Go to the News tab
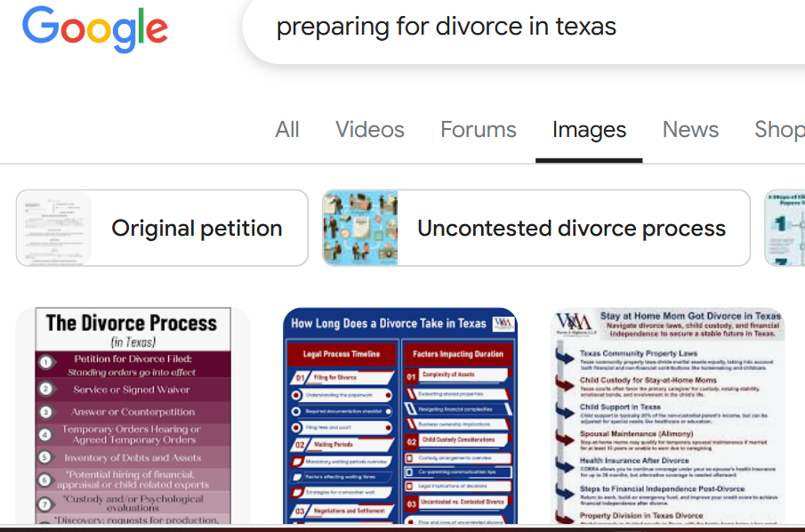The image size is (805, 532). tap(690, 129)
